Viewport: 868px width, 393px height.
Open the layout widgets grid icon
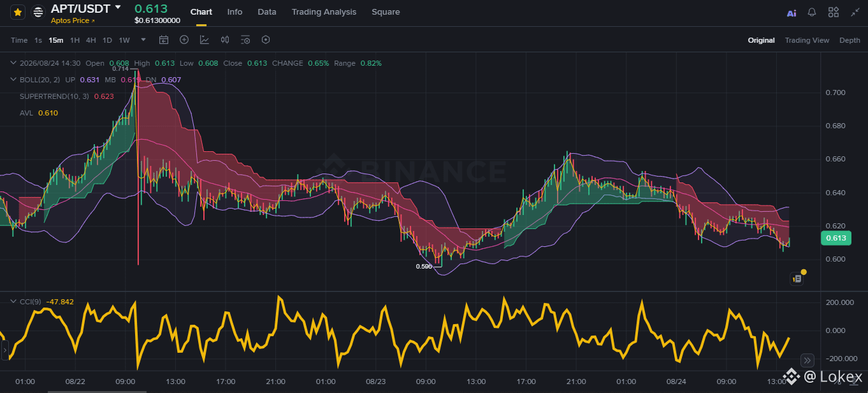click(833, 12)
